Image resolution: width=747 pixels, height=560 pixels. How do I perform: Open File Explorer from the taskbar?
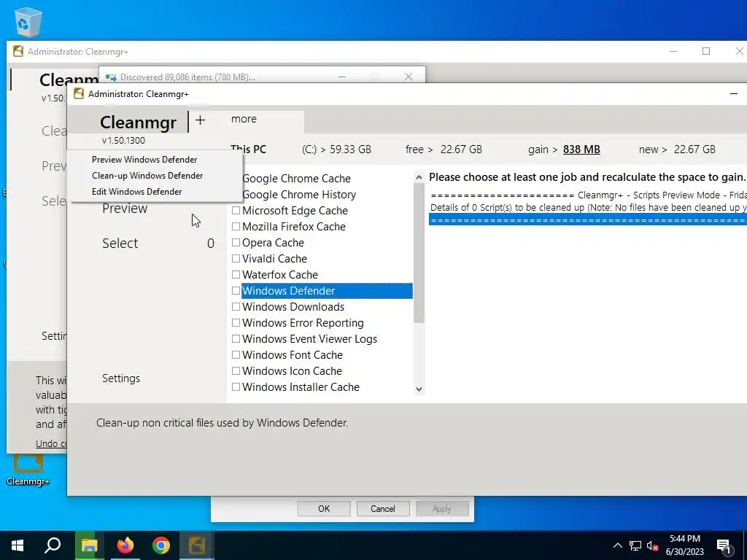coord(89,545)
